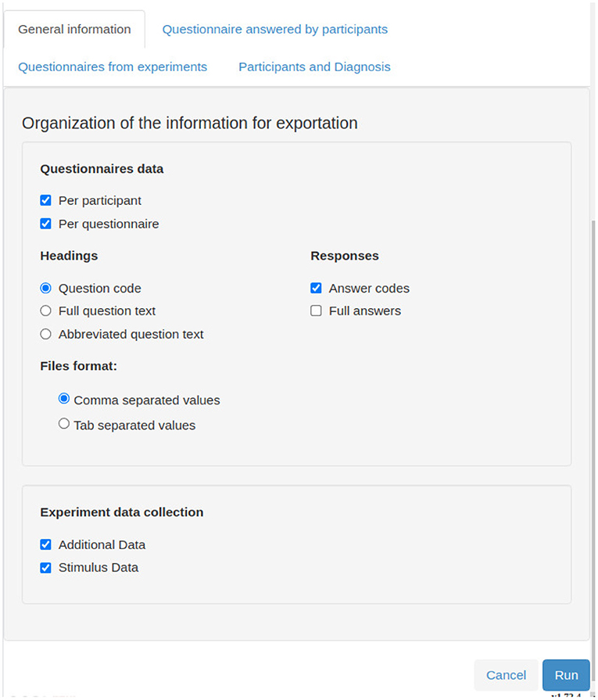The image size is (598, 700).
Task: Choose Tab separated values format
Action: (64, 424)
